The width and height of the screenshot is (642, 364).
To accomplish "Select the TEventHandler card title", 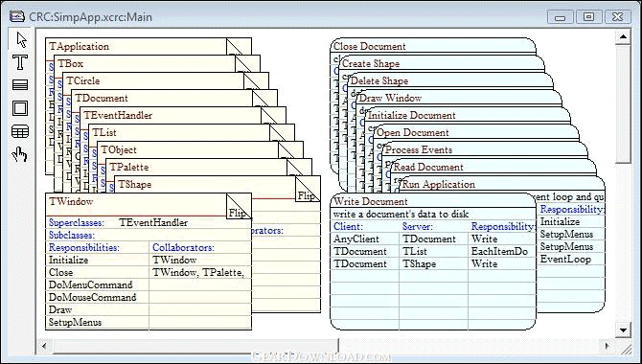I will coord(118,115).
